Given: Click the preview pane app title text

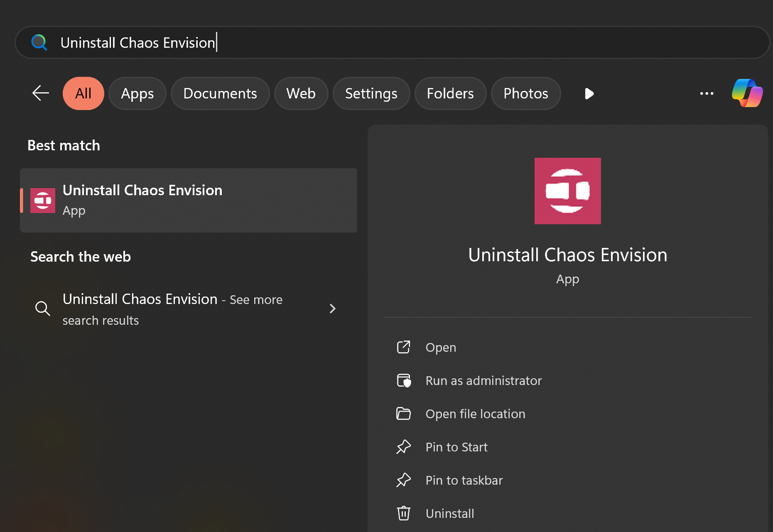Looking at the screenshot, I should (x=567, y=255).
